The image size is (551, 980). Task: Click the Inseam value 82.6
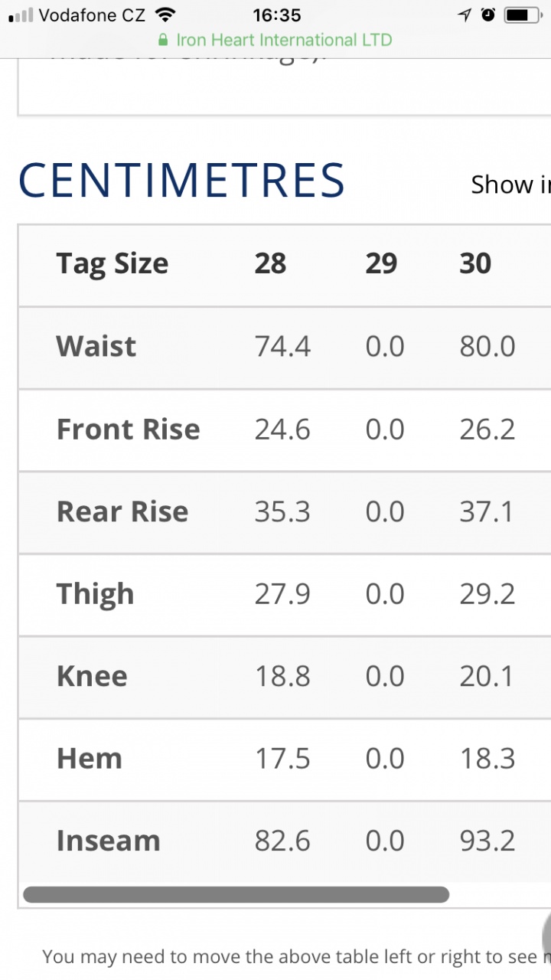(282, 841)
